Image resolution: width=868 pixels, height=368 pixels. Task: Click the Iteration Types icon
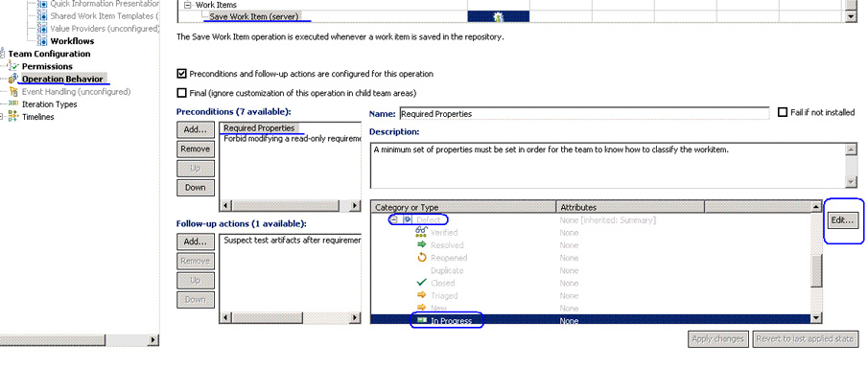(x=13, y=104)
